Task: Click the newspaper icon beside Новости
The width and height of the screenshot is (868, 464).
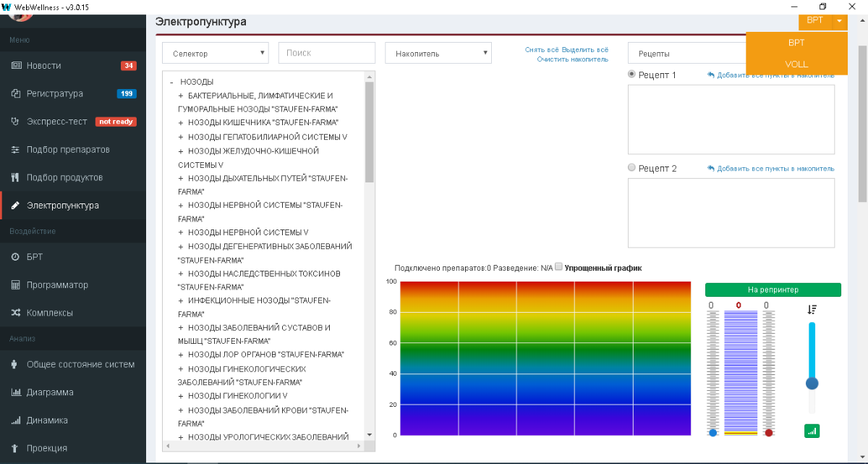Action: (16, 65)
